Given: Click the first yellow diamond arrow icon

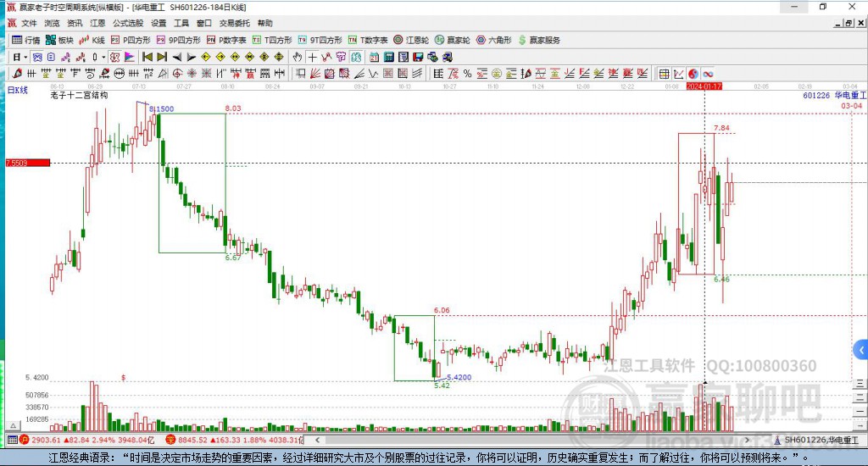Looking at the screenshot, I should click(x=206, y=57).
